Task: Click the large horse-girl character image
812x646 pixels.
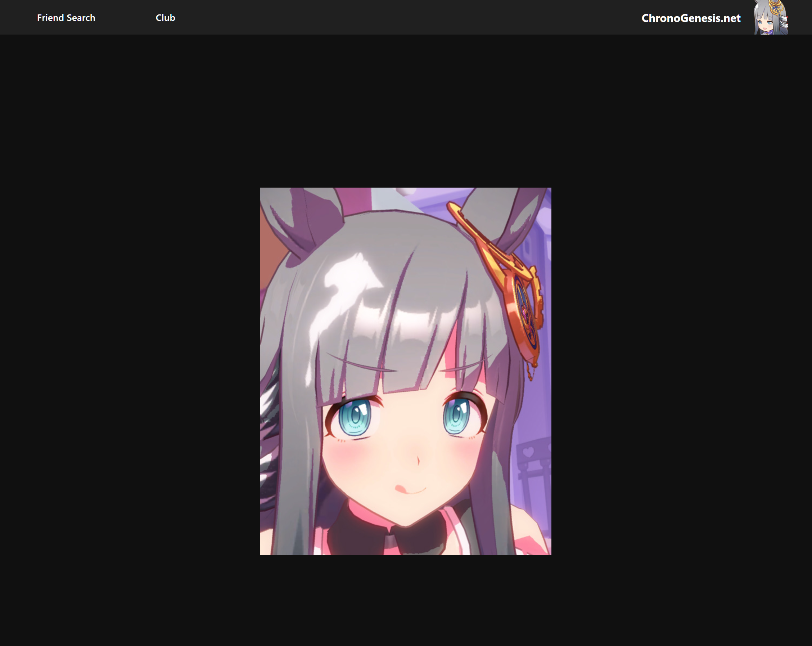Action: (406, 371)
